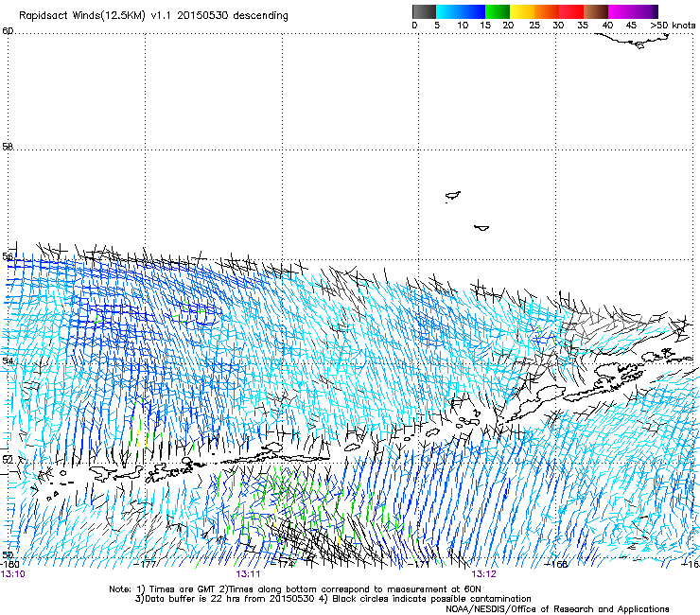Click the green 15–20 knots color segment
The height and width of the screenshot is (615, 700).
(x=498, y=11)
